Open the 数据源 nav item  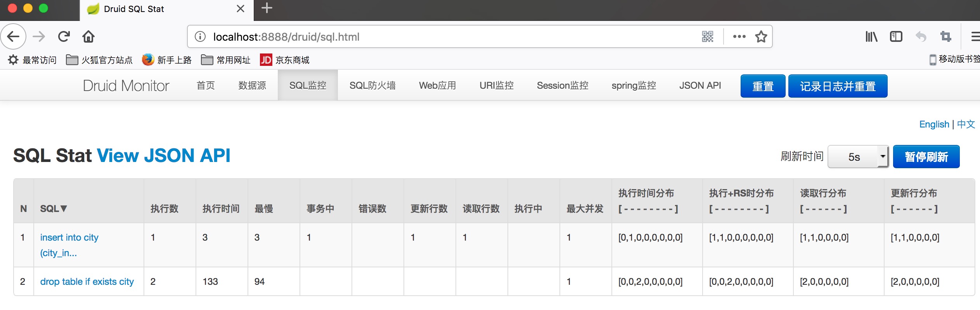252,86
